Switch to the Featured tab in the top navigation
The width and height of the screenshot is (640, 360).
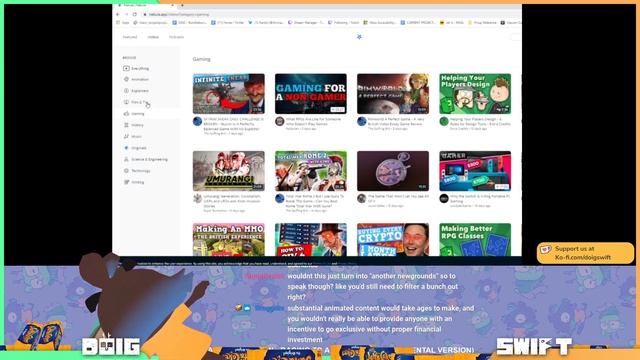click(130, 37)
